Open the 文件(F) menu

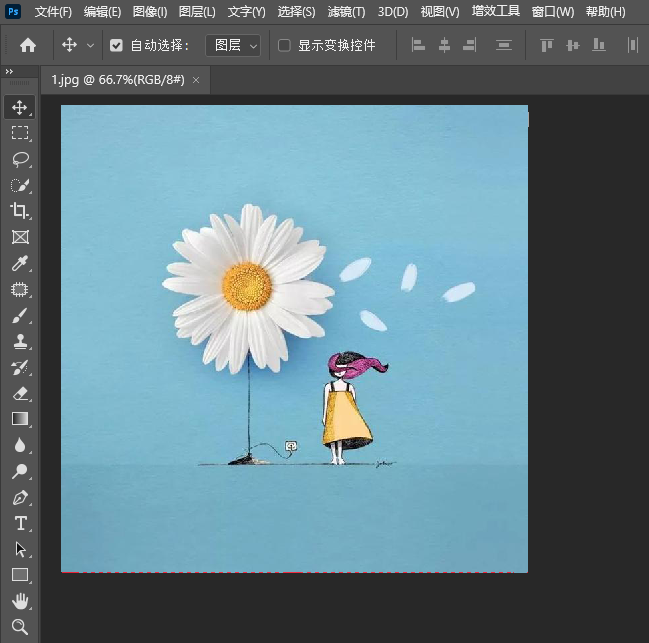53,12
